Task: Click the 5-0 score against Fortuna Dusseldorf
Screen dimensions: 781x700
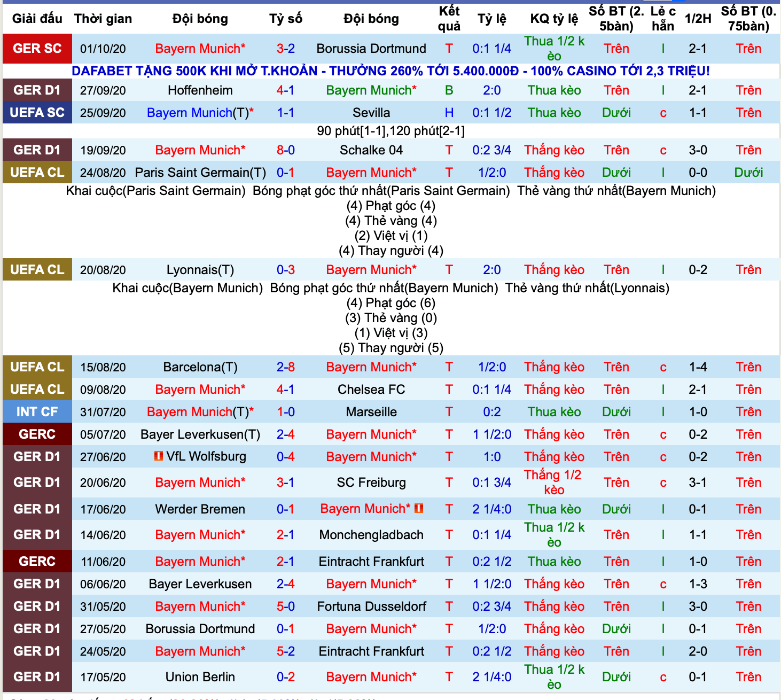Action: [x=286, y=606]
